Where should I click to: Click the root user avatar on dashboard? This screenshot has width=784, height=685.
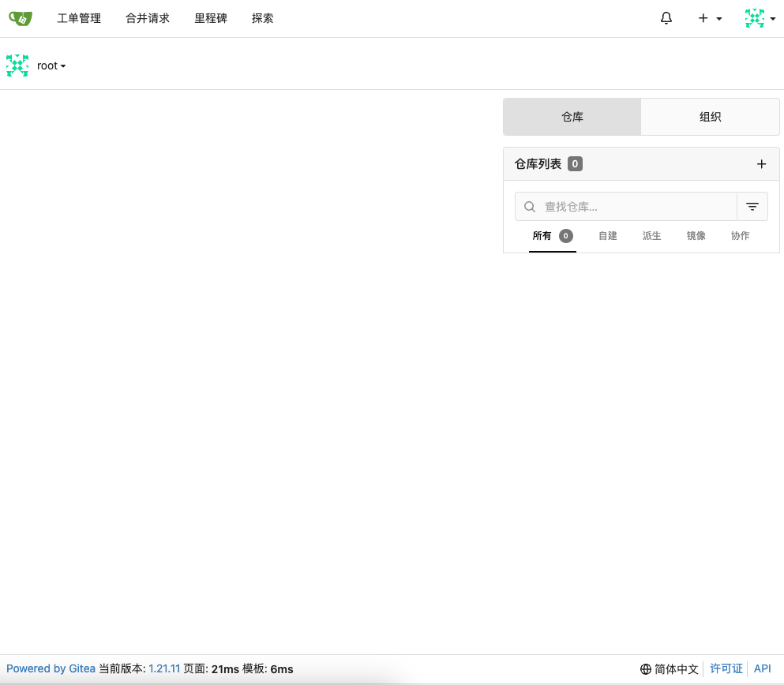pos(17,66)
